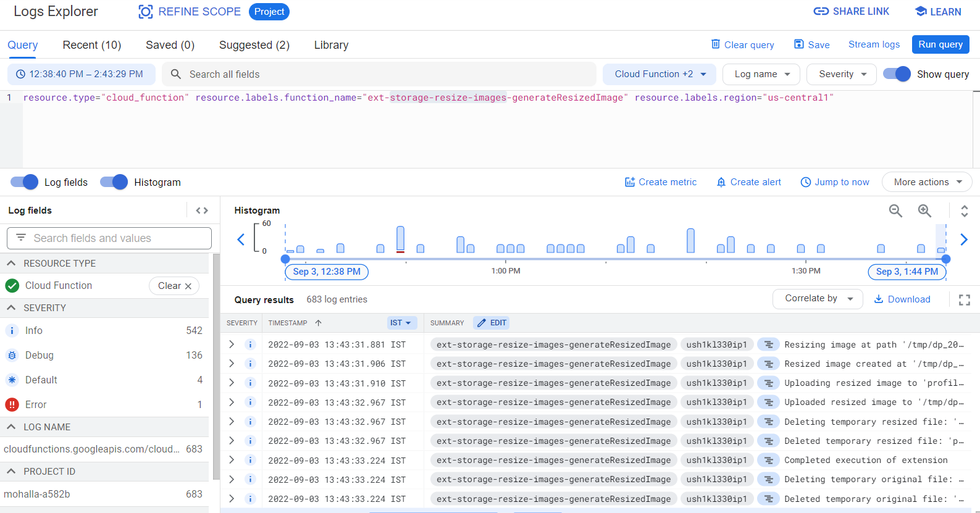Open the Log name dropdown
Viewport: 980px width, 513px height.
coord(761,74)
